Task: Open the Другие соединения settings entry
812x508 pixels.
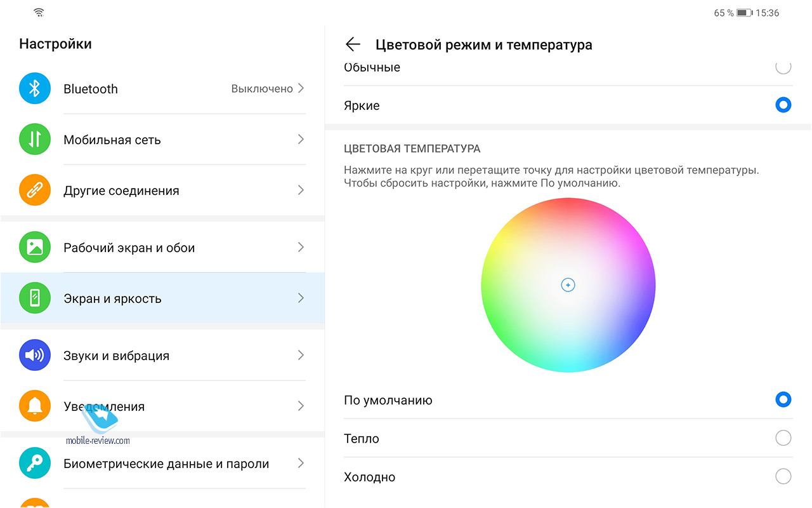Action: (162, 190)
